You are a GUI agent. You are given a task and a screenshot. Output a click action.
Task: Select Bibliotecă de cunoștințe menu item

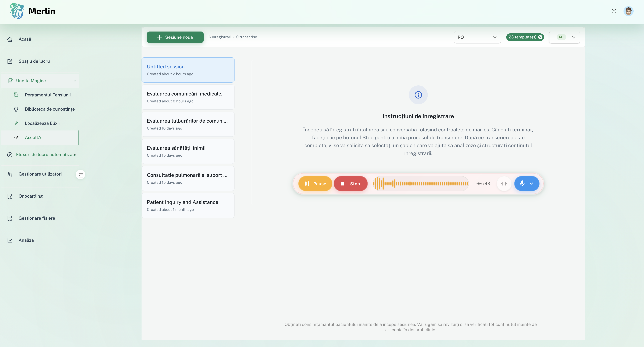point(50,109)
